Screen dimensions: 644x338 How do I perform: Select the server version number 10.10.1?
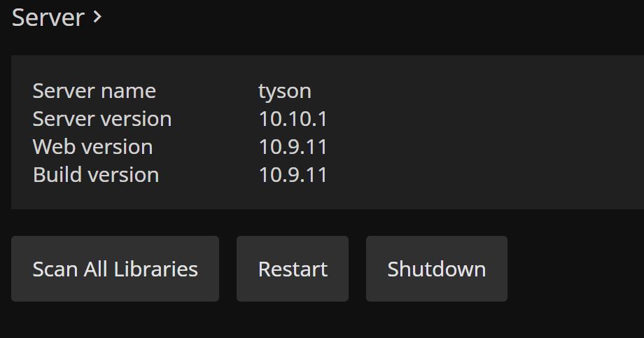[x=293, y=119]
